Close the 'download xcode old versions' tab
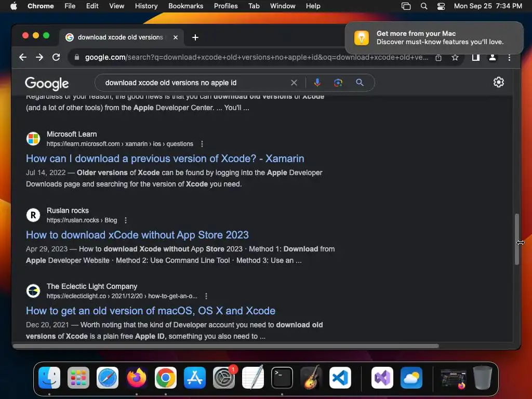532x399 pixels. coord(176,37)
